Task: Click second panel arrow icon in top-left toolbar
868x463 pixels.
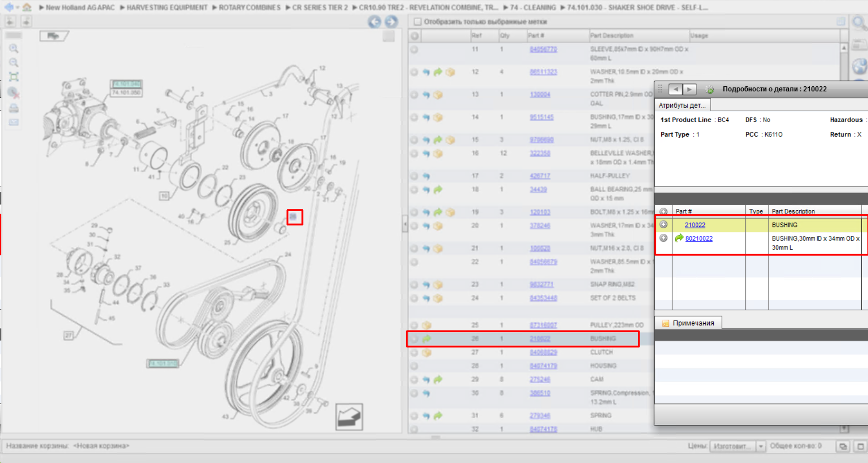Action: coord(26,21)
